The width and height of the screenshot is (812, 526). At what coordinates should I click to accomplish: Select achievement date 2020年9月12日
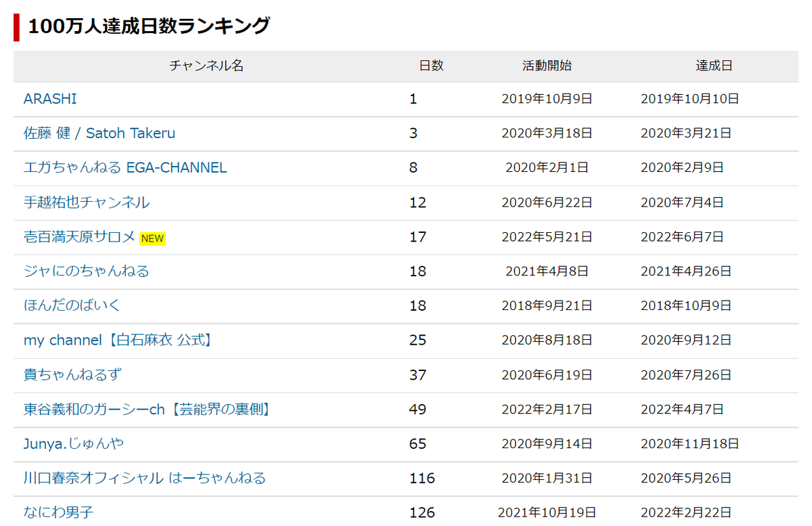pyautogui.click(x=686, y=341)
